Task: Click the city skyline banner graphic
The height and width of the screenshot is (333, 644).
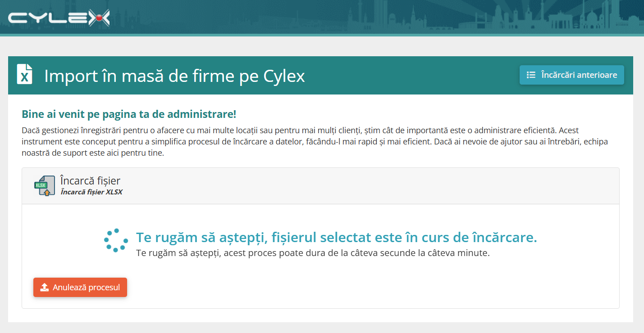Action: pyautogui.click(x=496, y=17)
